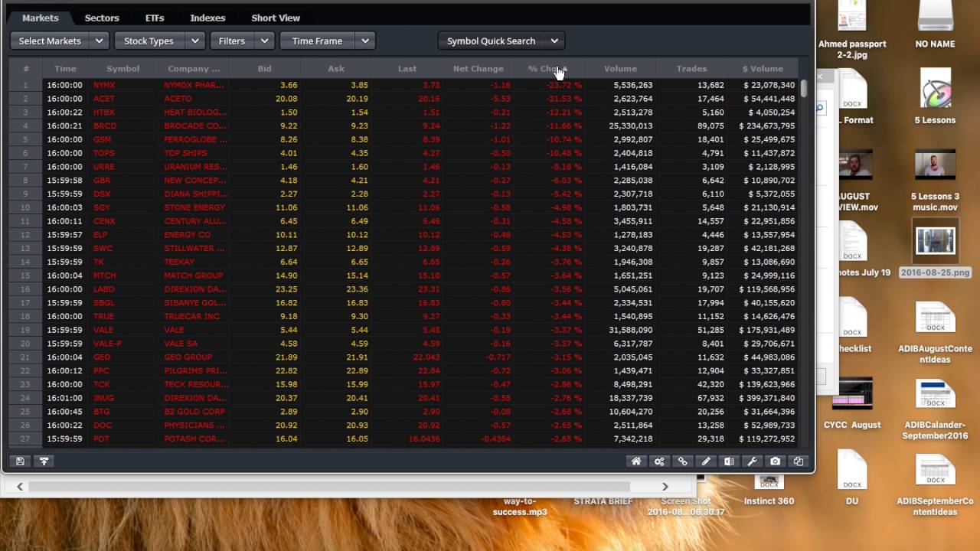Click the BRCD symbol cell
The image size is (980, 551).
pyautogui.click(x=105, y=126)
